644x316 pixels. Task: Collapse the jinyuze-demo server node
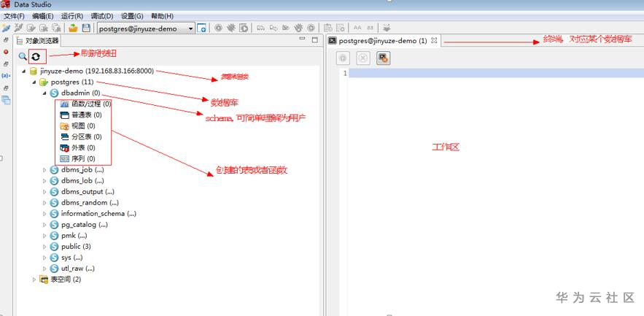(23, 71)
